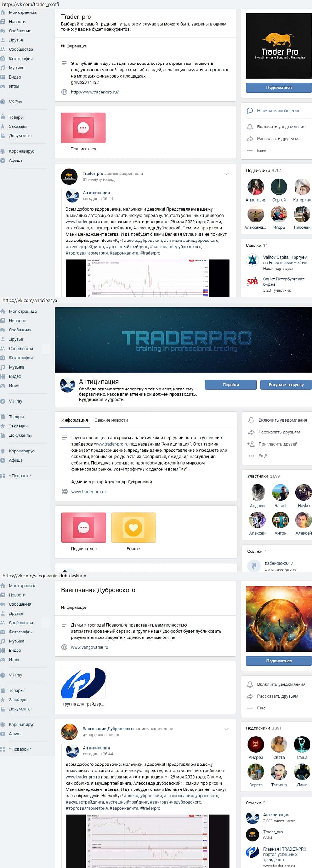Image resolution: width=312 pixels, height=868 pixels.
Task: Open Музыка in the Trader_pro page sidebar
Action: 17,68
